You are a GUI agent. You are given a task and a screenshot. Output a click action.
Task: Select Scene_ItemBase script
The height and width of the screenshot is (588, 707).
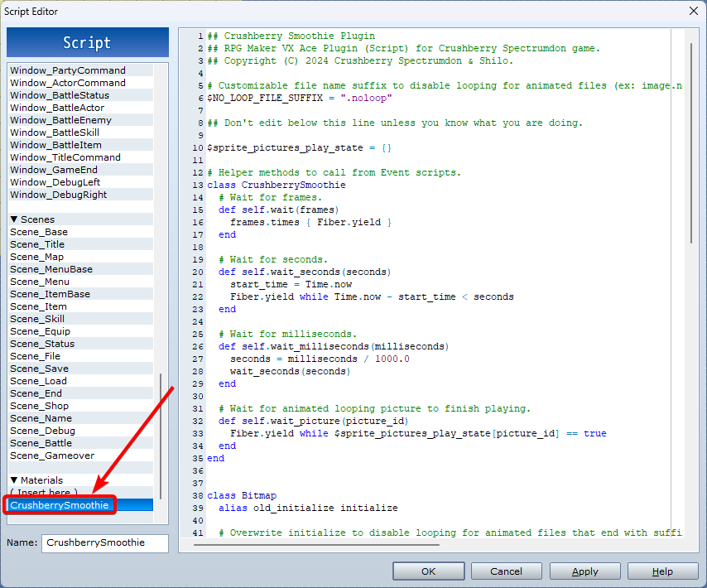coord(81,294)
